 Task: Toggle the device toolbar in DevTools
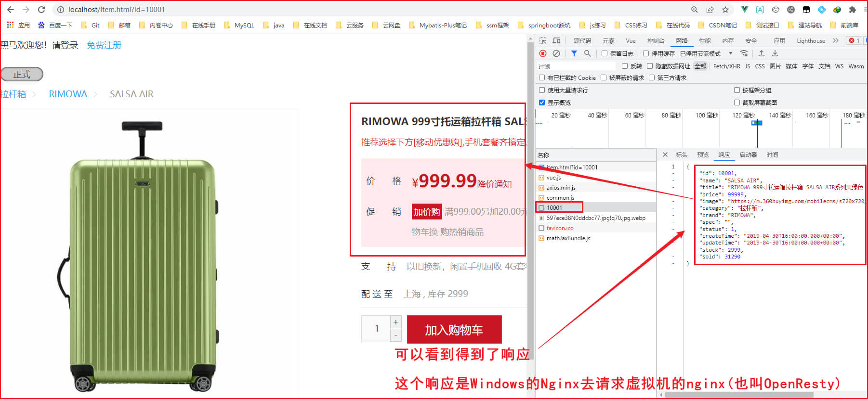pyautogui.click(x=556, y=40)
